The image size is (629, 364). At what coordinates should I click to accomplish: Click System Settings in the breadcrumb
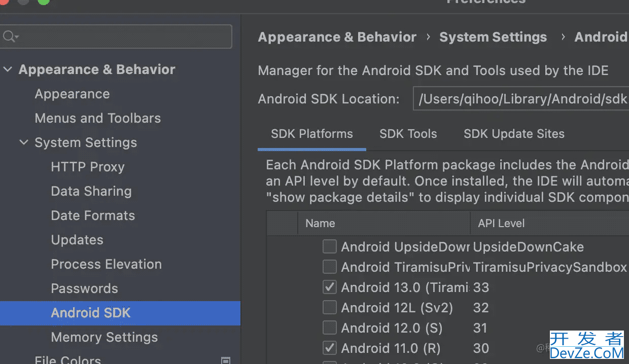[x=493, y=37]
